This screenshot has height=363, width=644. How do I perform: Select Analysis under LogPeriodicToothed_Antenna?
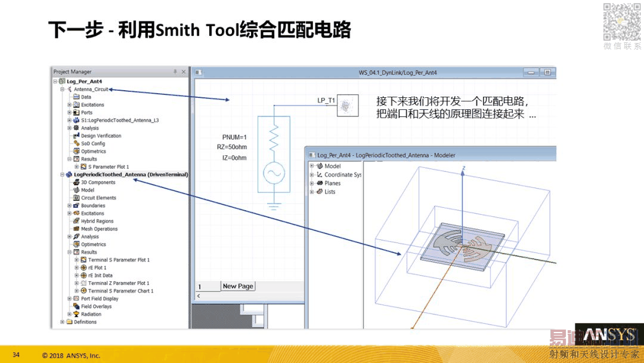(x=89, y=237)
